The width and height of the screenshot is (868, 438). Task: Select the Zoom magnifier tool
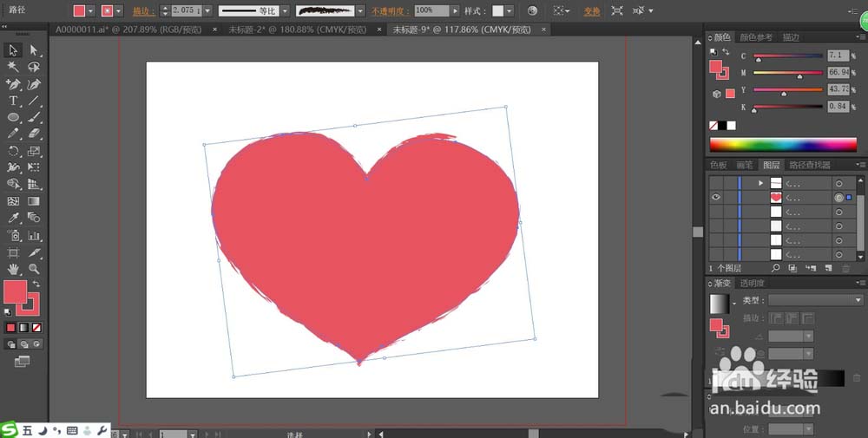(34, 270)
